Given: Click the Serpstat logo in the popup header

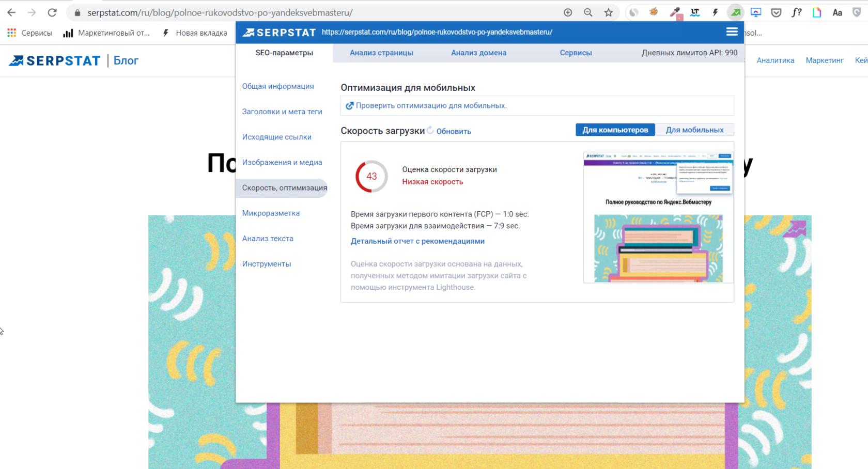Looking at the screenshot, I should click(x=279, y=33).
